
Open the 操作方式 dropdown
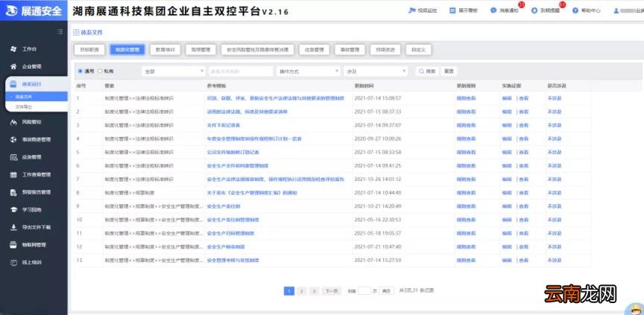[x=309, y=71]
